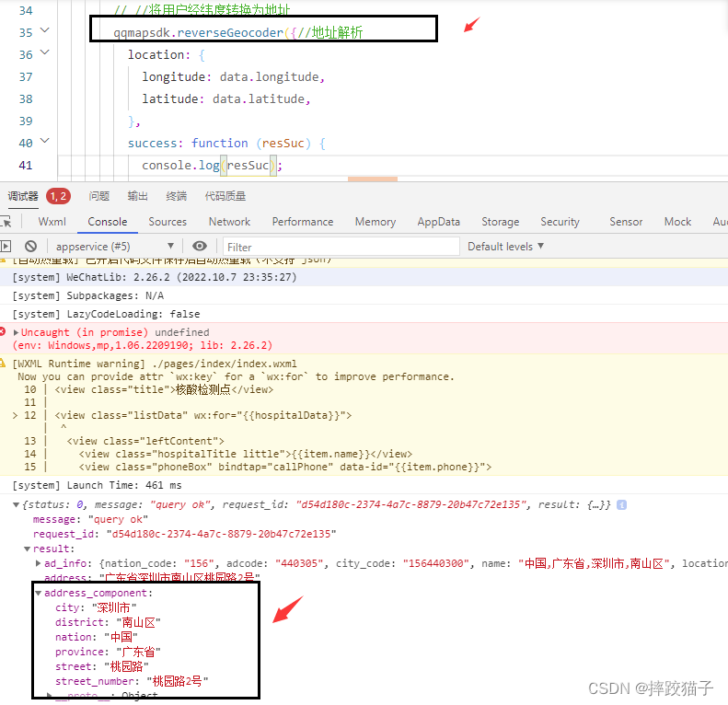728x705 pixels.
Task: Click the yellow warning icon beside WXML Runtime
Action: click(x=3, y=363)
